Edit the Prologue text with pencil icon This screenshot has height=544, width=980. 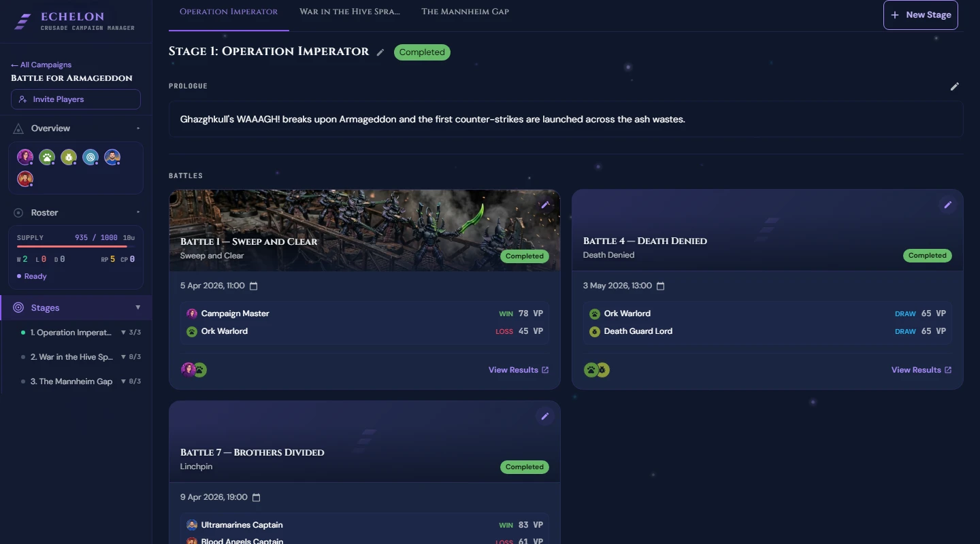pos(955,86)
